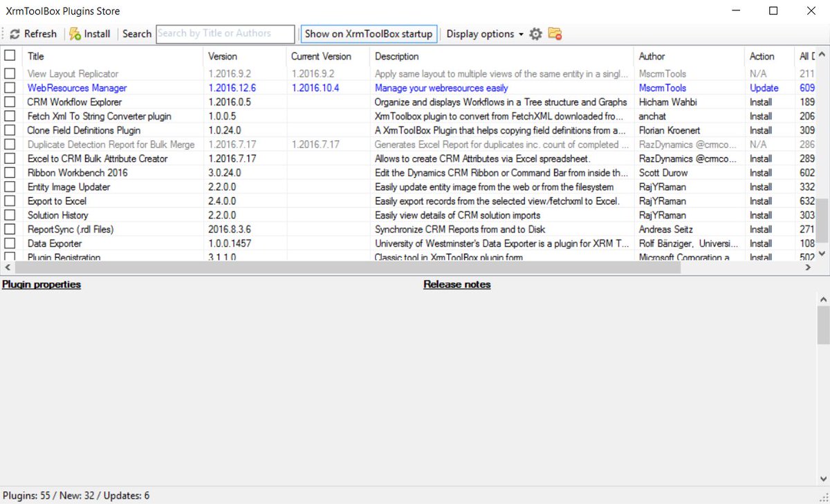Select the Ribbon Workbench 2016 title
Image resolution: width=830 pixels, height=504 pixels.
77,173
